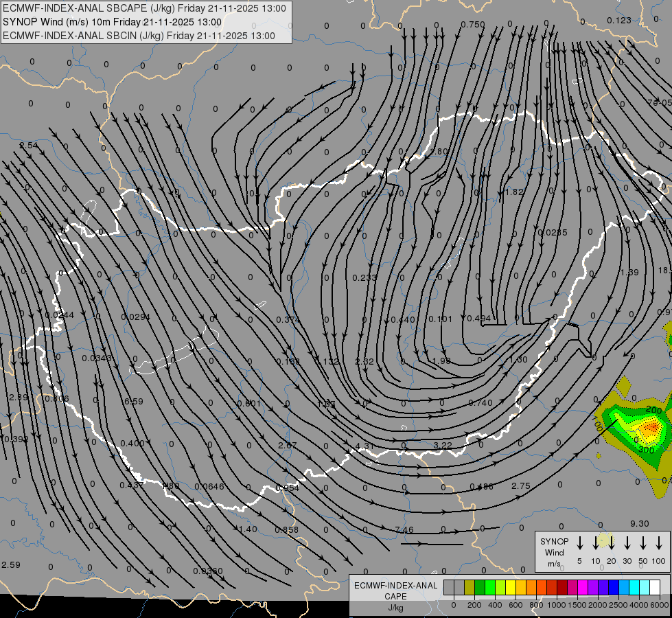Click the 7e-05 value at right edge
Screen dimensions: 672x618
pos(660,102)
